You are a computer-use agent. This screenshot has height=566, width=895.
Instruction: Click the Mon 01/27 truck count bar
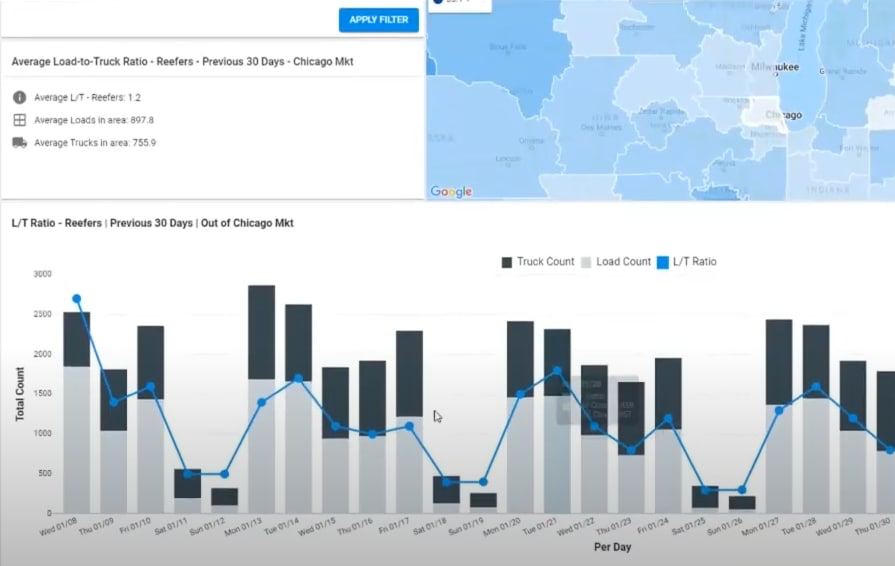click(779, 362)
